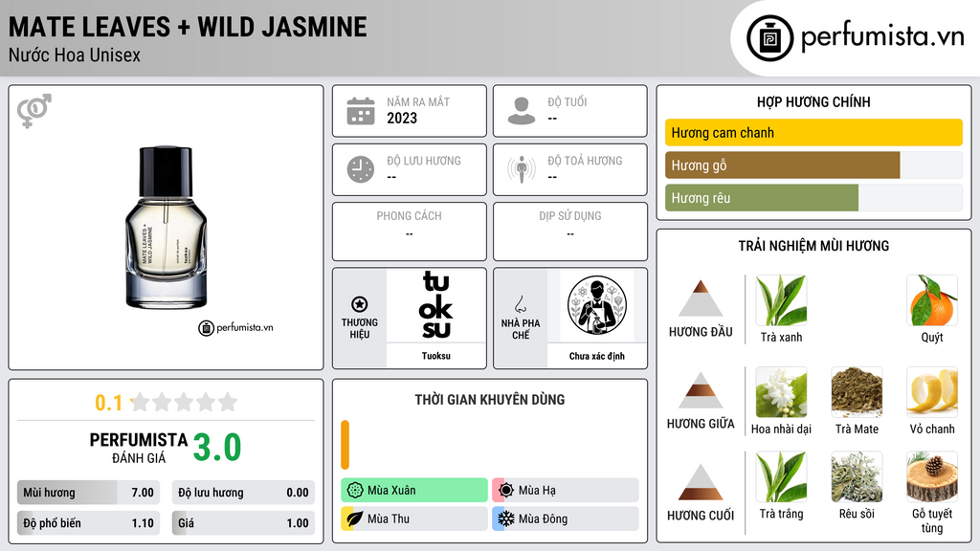980x551 pixels.
Task: Select the Mùa Thu season button
Action: 414,518
